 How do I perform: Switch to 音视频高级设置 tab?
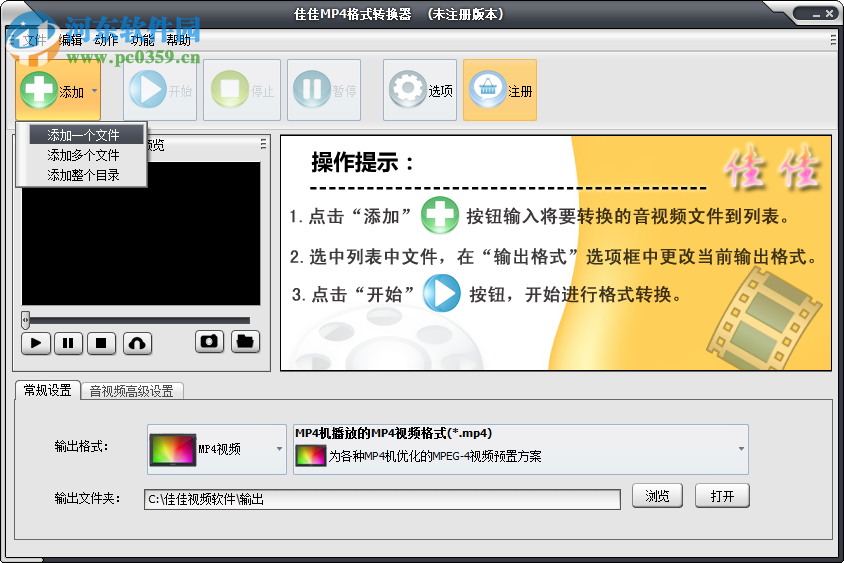[131, 391]
